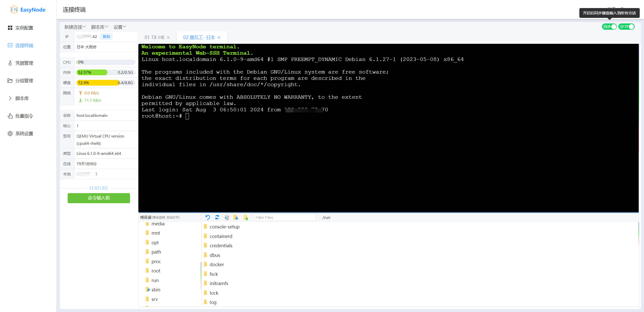The height and width of the screenshot is (312, 644).
Task: Select run folder in root tree
Action: pyautogui.click(x=155, y=280)
